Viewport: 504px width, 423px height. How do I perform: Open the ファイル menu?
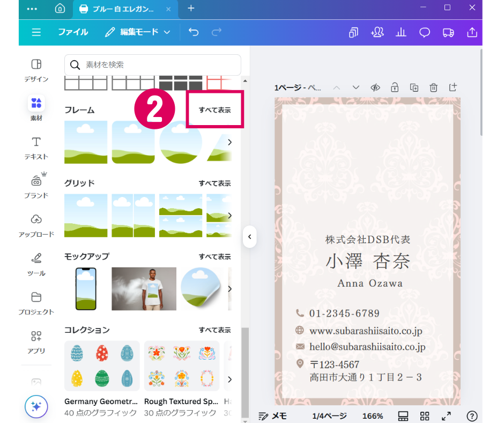[x=73, y=32]
